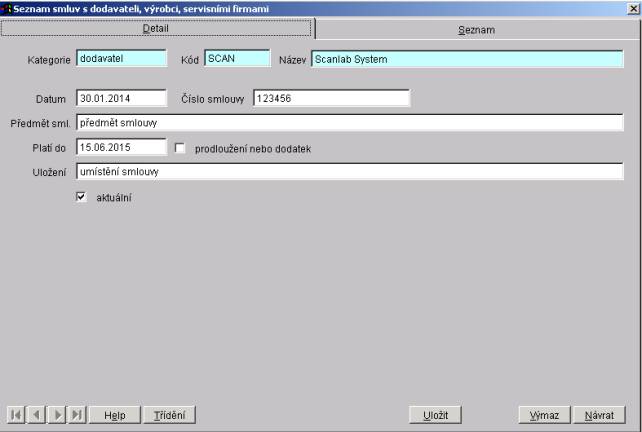Focus the Kód field containing SCAN
This screenshot has width=642, height=432.
(x=237, y=59)
